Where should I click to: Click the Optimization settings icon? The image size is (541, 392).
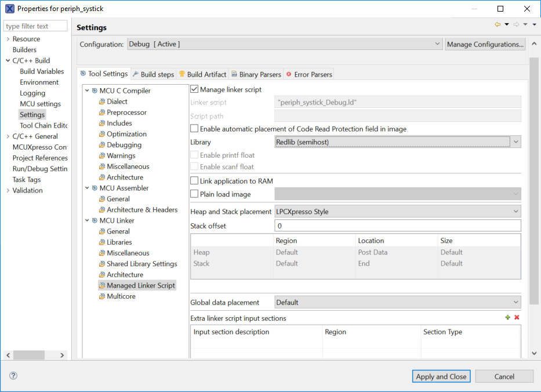coord(102,134)
